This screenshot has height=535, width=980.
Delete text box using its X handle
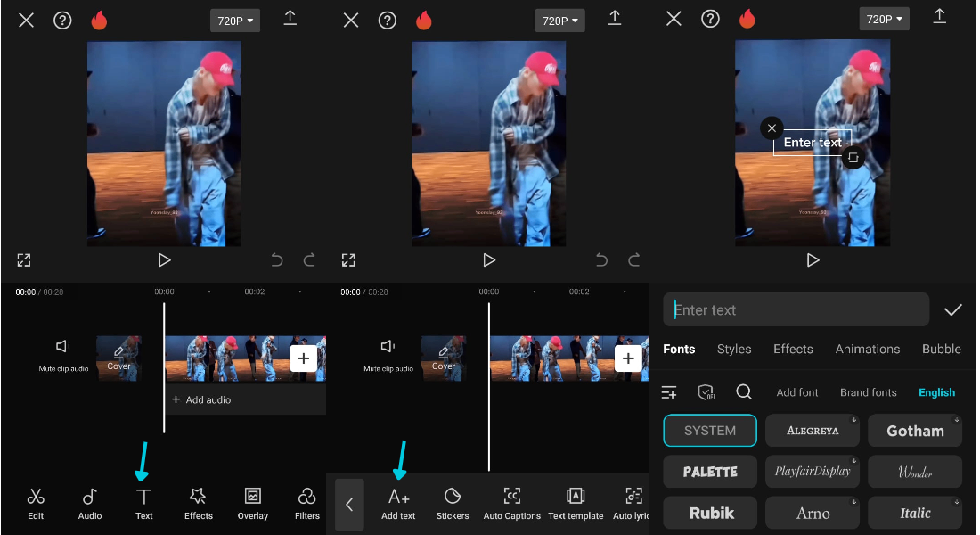click(772, 128)
